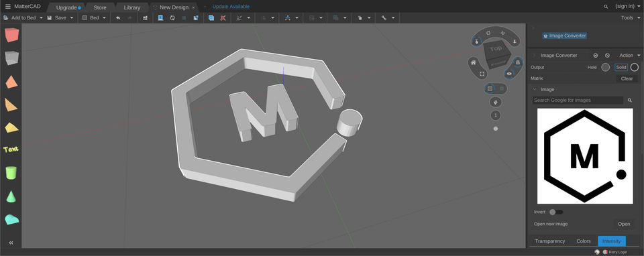Click Open to load new image

(x=624, y=224)
